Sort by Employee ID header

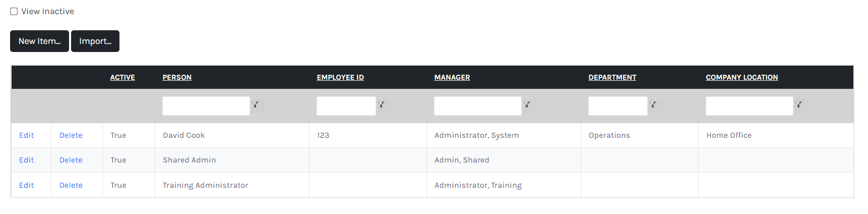point(340,77)
